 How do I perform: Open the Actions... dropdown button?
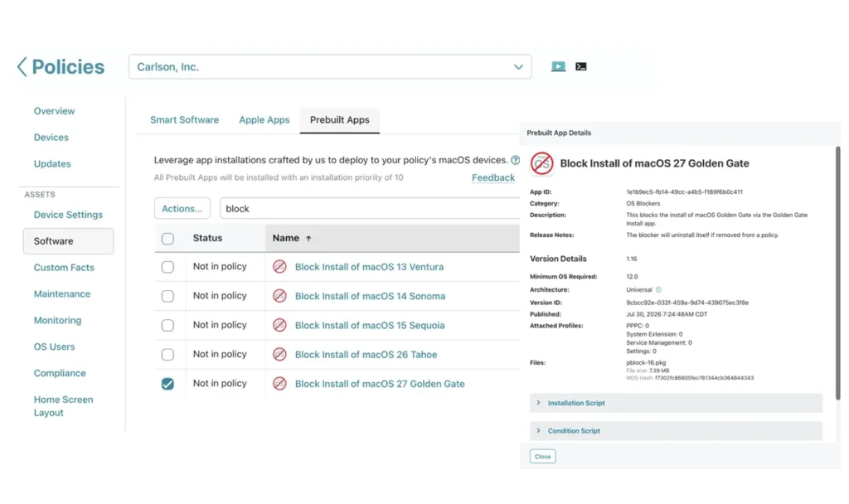point(182,208)
